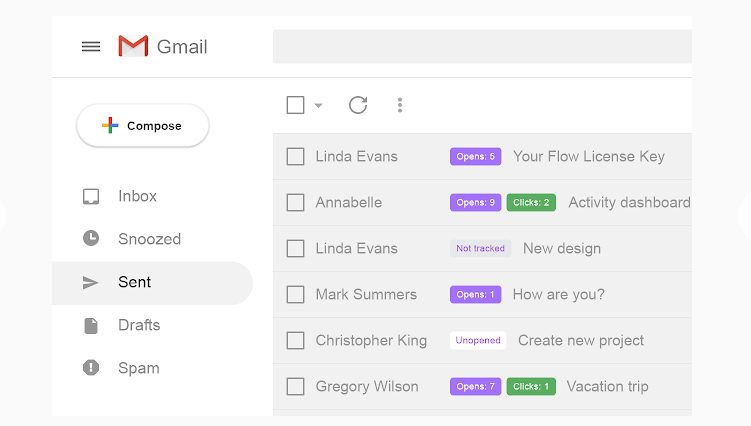Click the Inbox tray icon
The height and width of the screenshot is (426, 751).
pos(91,197)
